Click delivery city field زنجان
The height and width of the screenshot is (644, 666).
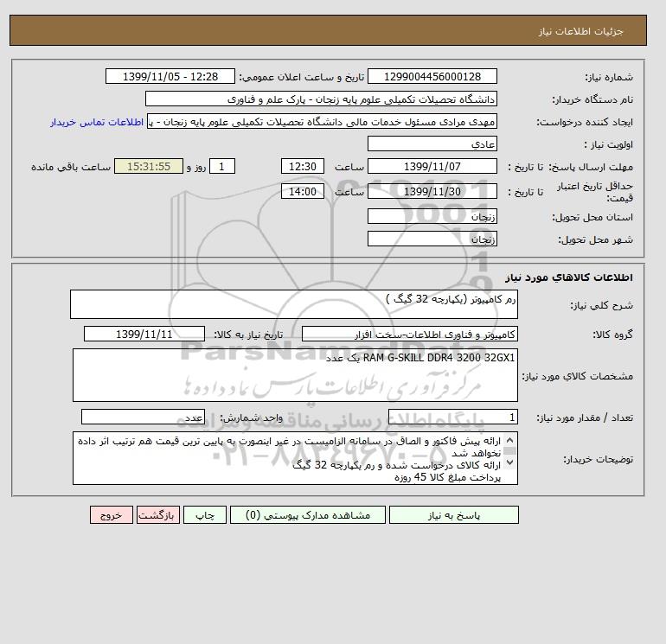(432, 239)
